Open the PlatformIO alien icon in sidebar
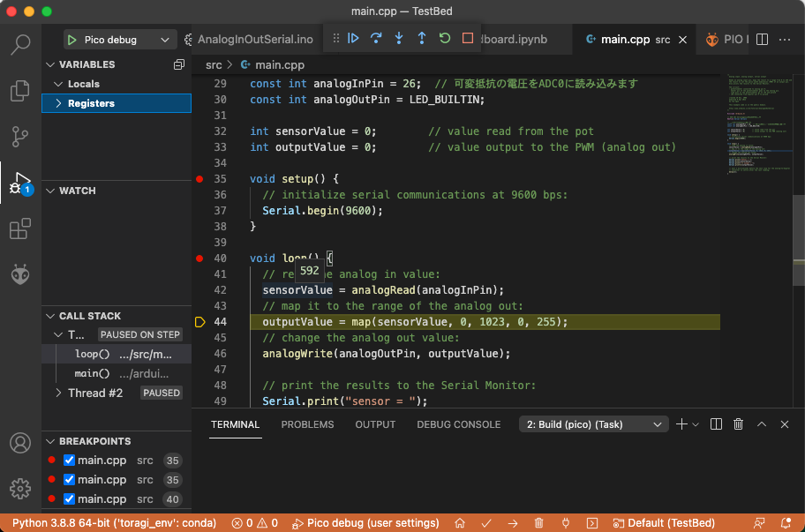The image size is (805, 532). pos(20,275)
